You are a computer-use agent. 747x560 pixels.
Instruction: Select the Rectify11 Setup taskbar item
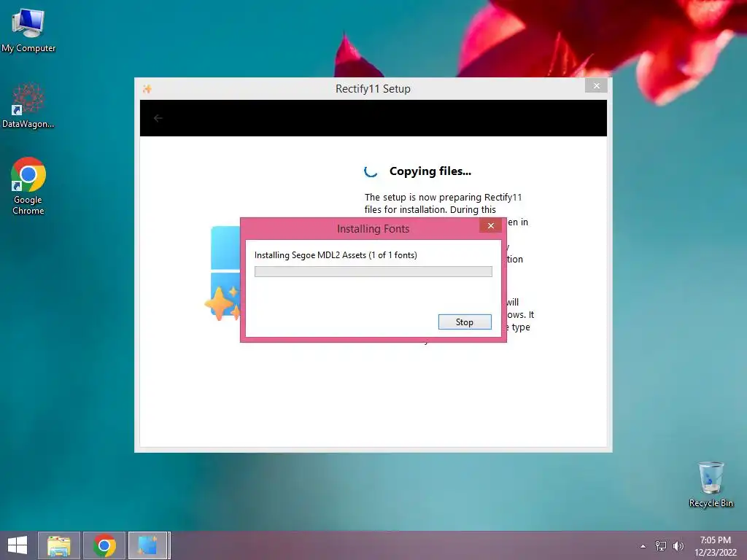pyautogui.click(x=148, y=545)
